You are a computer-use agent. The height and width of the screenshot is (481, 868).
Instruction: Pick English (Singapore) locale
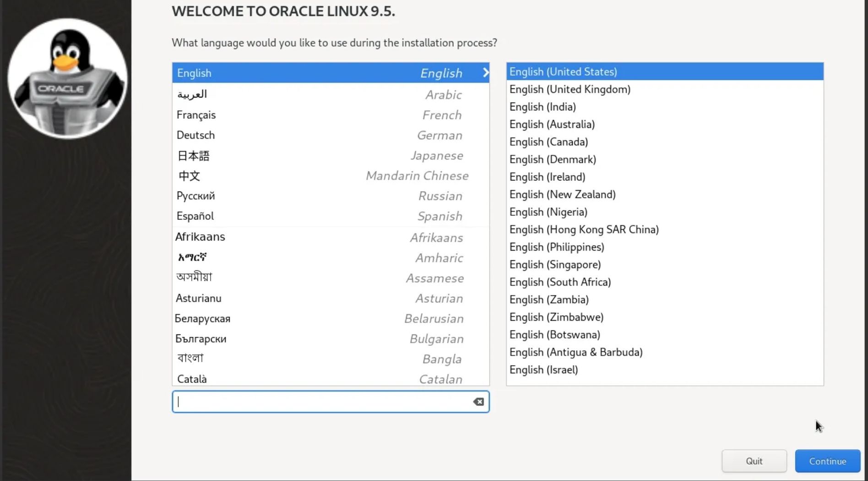(665, 265)
